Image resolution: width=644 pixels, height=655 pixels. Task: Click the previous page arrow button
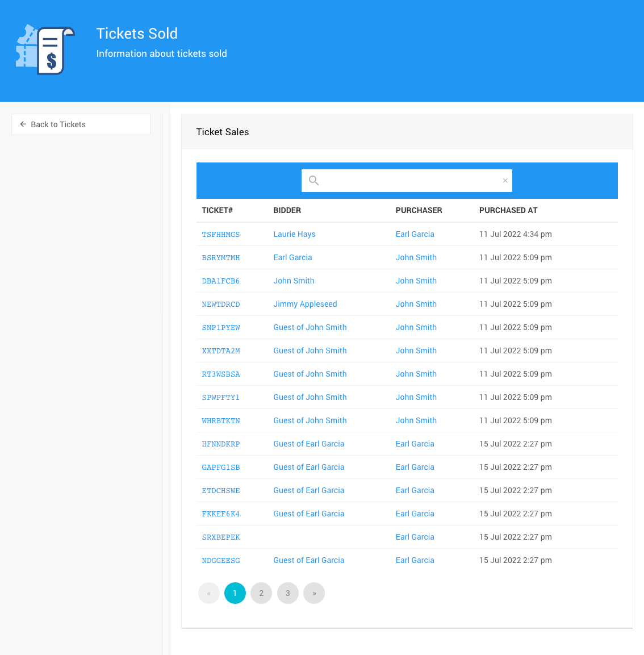coord(208,593)
